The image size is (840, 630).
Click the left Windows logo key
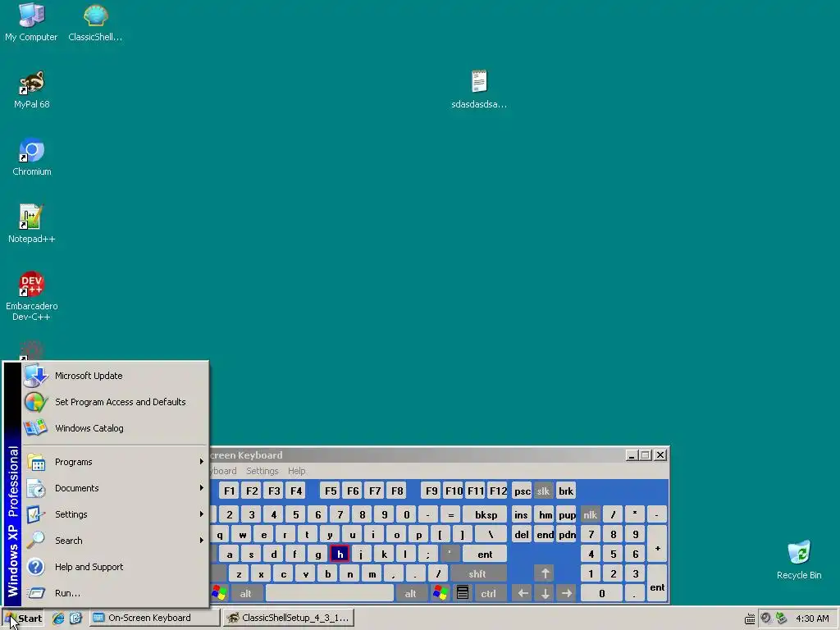click(220, 594)
